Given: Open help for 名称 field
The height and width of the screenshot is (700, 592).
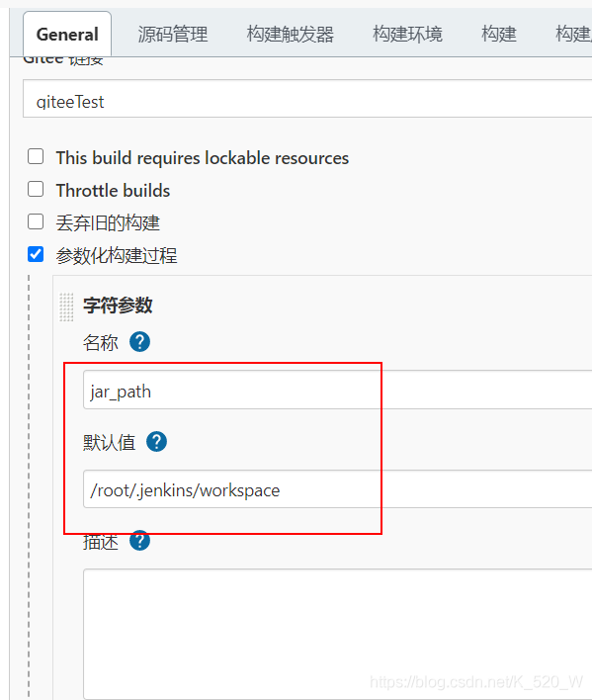Looking at the screenshot, I should [x=139, y=342].
